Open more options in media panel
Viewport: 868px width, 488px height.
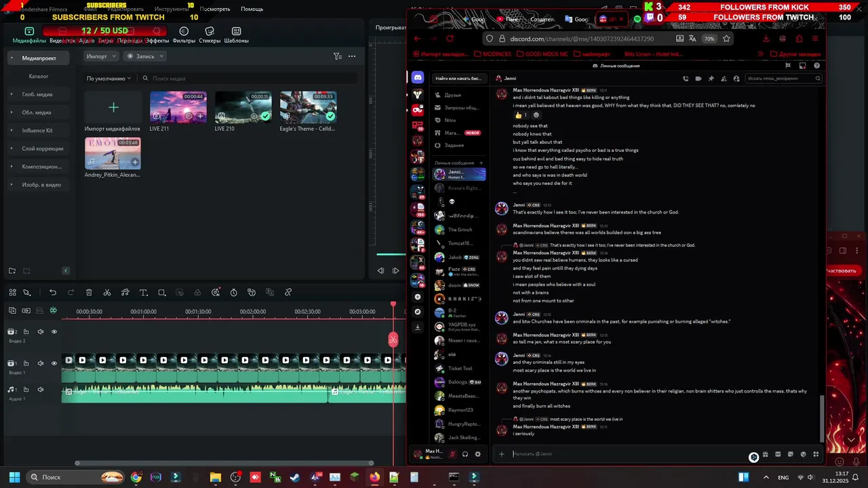[x=352, y=56]
